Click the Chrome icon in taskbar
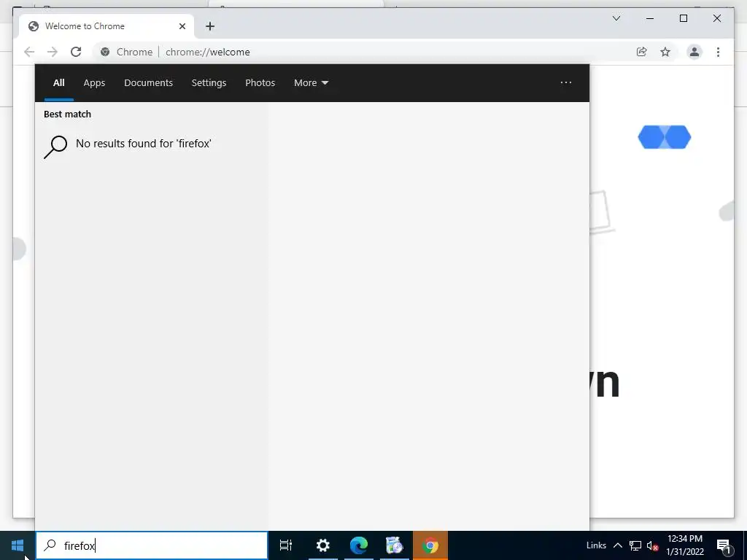 [x=430, y=545]
